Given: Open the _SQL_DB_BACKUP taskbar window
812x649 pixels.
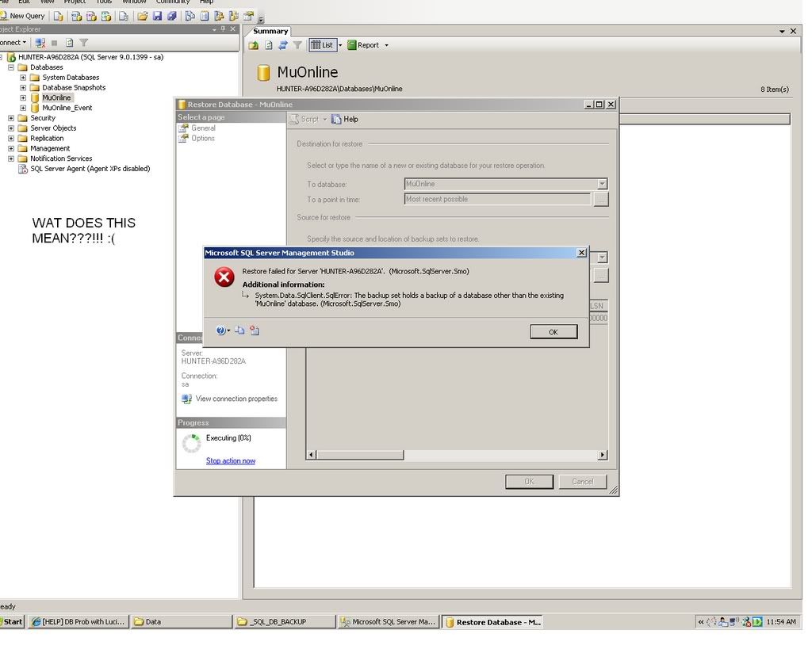Looking at the screenshot, I should [284, 622].
